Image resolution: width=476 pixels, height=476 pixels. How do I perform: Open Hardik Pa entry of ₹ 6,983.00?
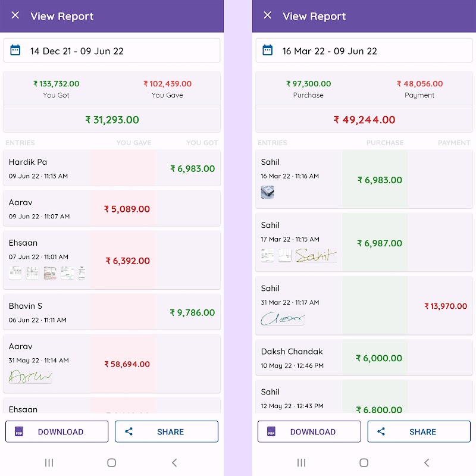tap(112, 168)
